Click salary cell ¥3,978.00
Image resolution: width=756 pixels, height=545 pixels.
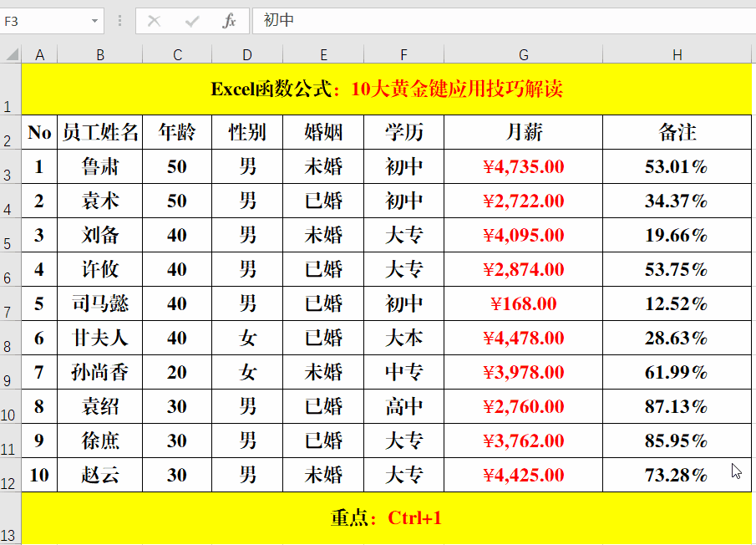(x=523, y=372)
